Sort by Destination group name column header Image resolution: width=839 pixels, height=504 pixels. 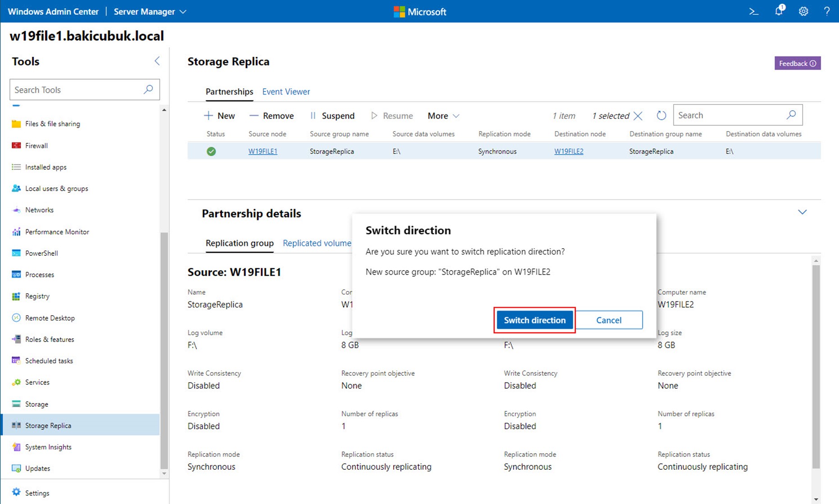665,134
